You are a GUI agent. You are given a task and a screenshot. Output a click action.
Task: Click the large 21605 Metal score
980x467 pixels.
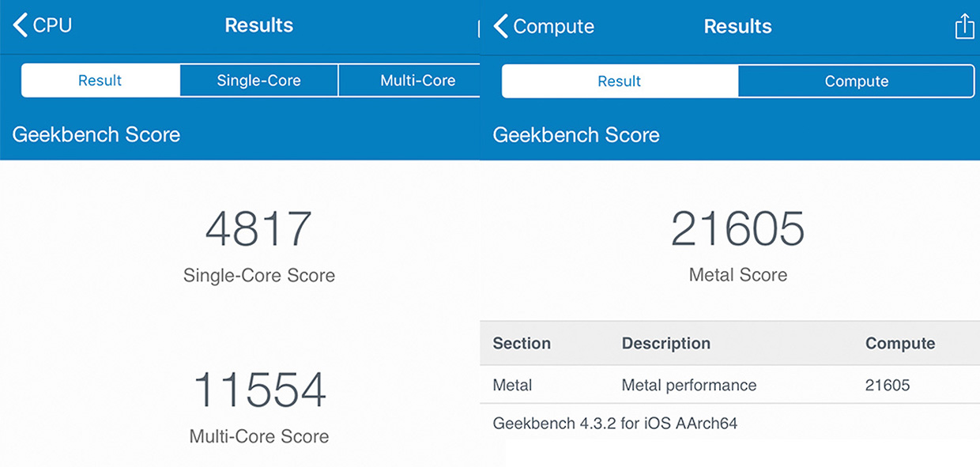(738, 228)
